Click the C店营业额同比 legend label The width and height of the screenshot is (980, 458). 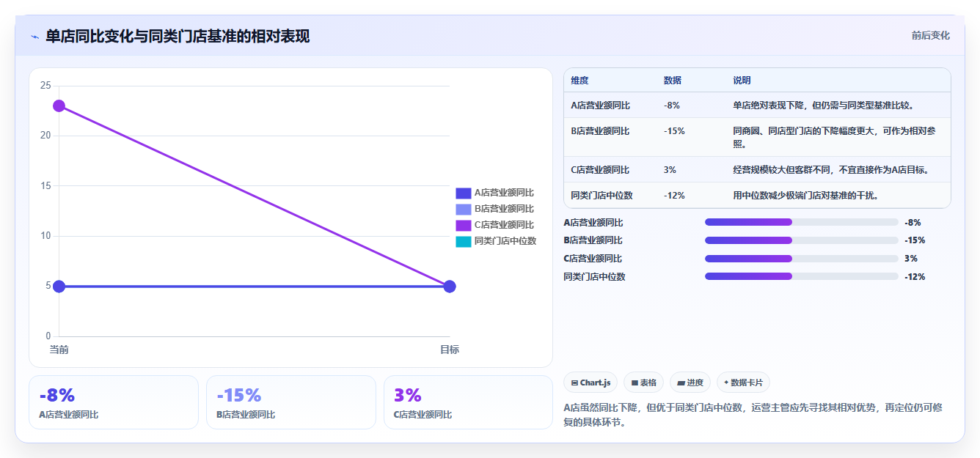504,225
